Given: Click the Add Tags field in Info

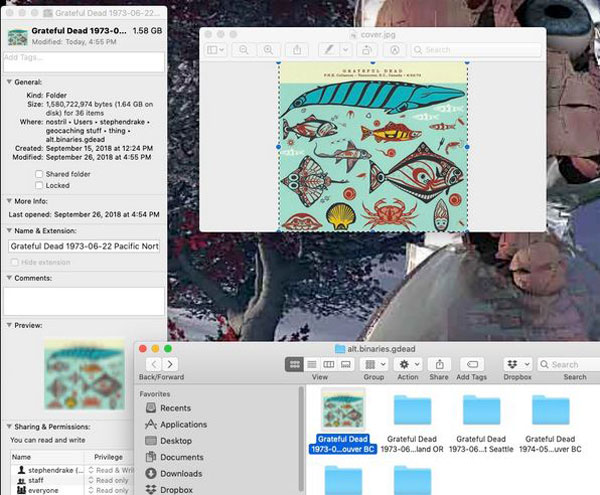Looking at the screenshot, I should (84, 57).
